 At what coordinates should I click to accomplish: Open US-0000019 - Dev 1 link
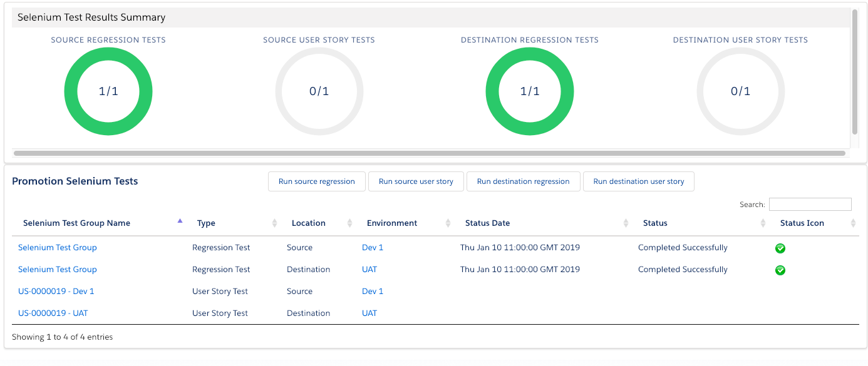(x=56, y=292)
